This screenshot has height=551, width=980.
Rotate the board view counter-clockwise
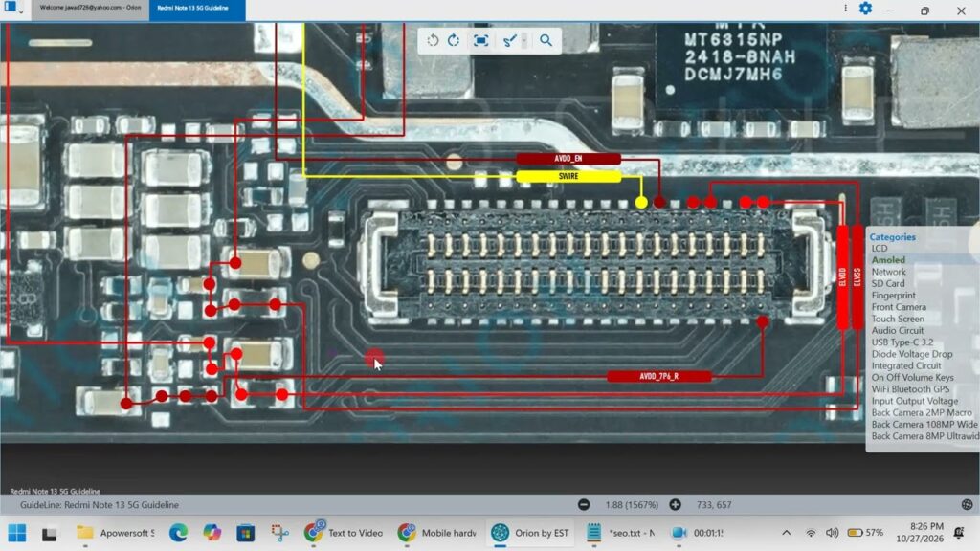[433, 40]
